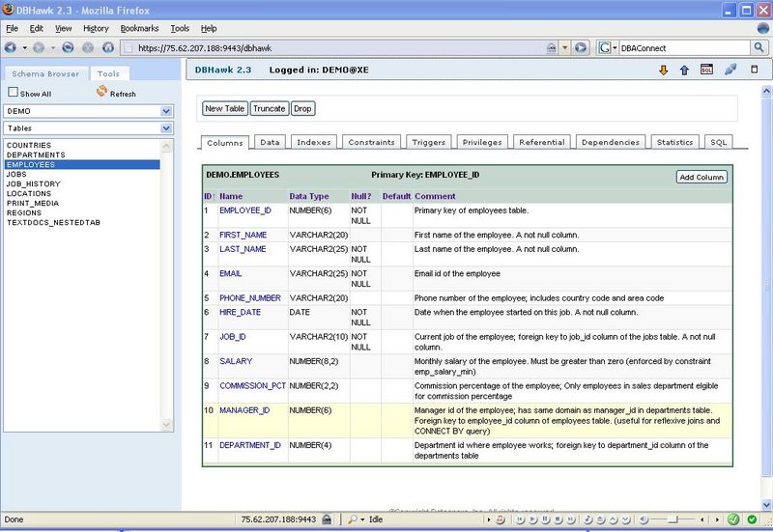Open the Statistics tab
Image resolution: width=773 pixels, height=532 pixels.
pyautogui.click(x=674, y=142)
